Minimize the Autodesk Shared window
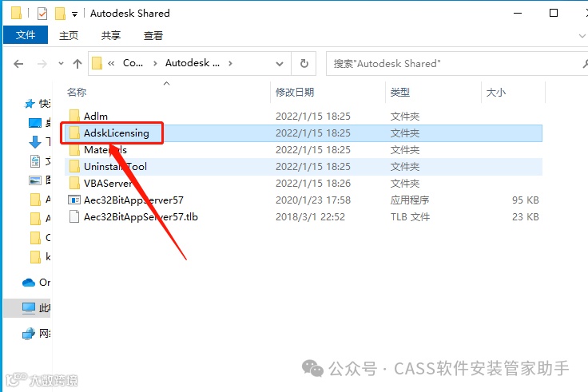 (518, 13)
